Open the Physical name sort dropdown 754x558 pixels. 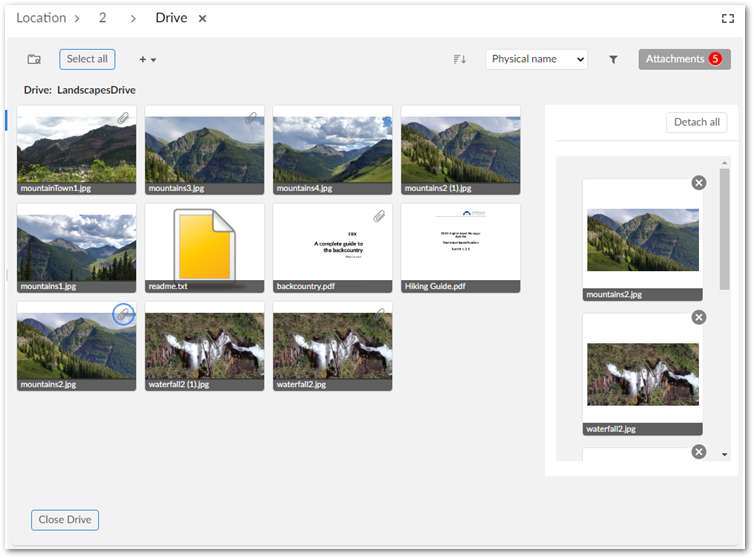click(x=536, y=59)
